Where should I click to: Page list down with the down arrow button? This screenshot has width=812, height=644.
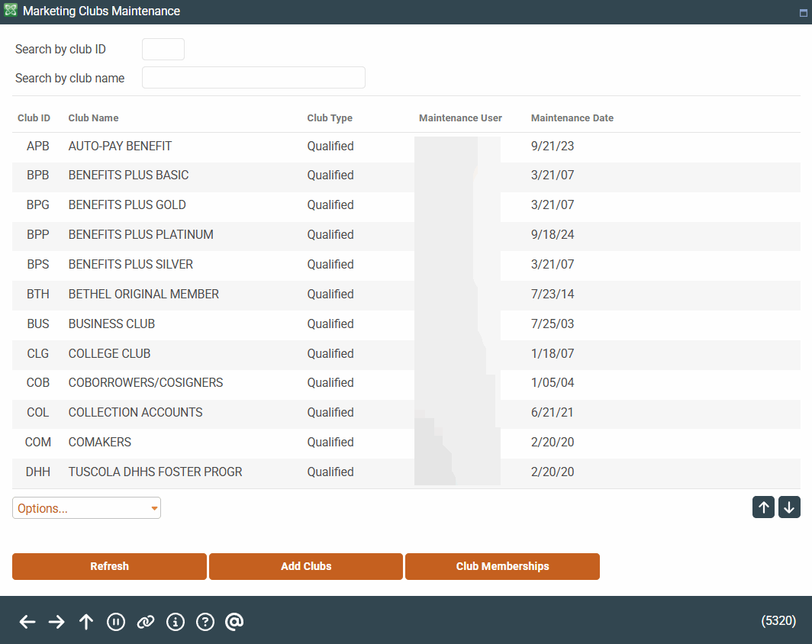[789, 507]
